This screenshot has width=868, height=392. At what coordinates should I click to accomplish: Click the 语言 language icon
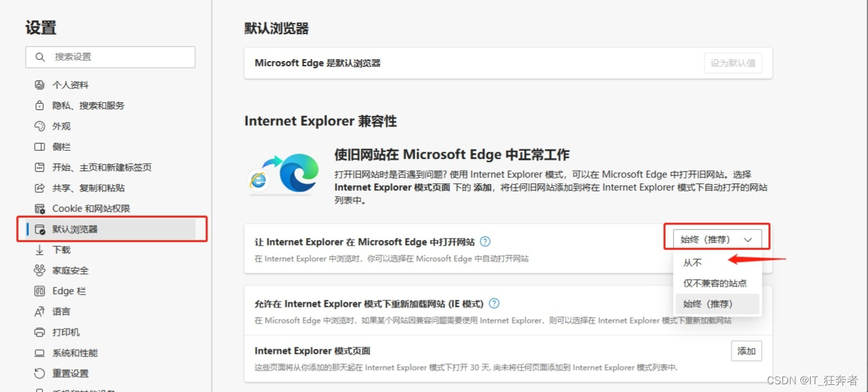[x=40, y=312]
